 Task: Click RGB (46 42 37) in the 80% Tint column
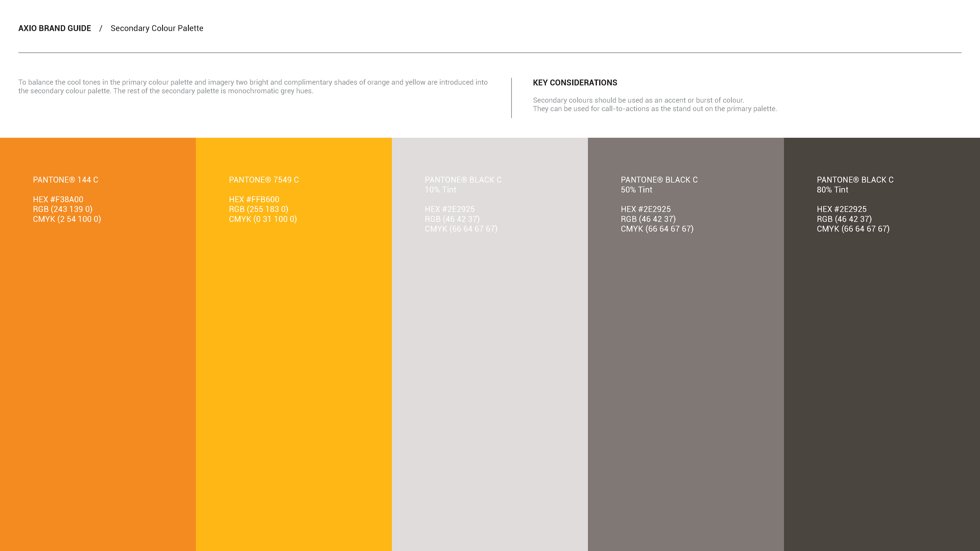(x=844, y=219)
